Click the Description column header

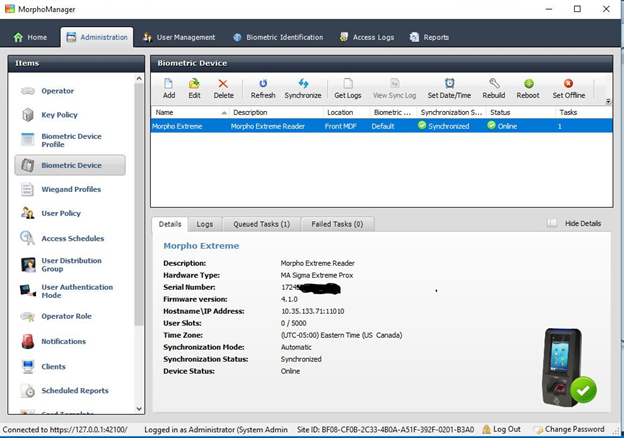point(277,113)
